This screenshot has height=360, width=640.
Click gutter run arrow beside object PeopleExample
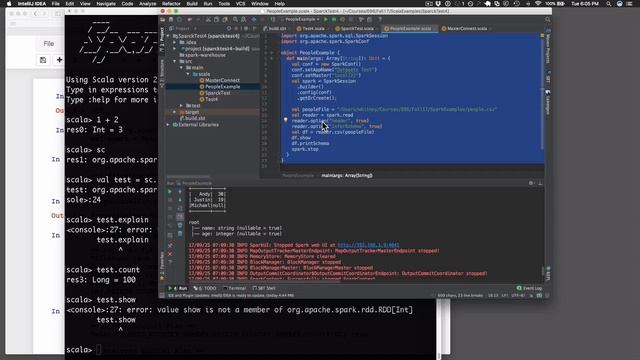point(271,53)
